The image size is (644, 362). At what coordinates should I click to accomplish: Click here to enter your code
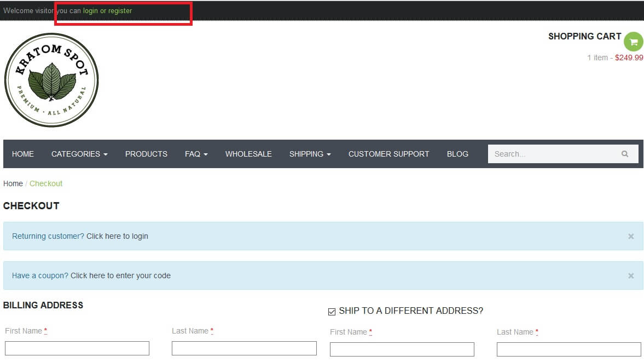tap(120, 275)
